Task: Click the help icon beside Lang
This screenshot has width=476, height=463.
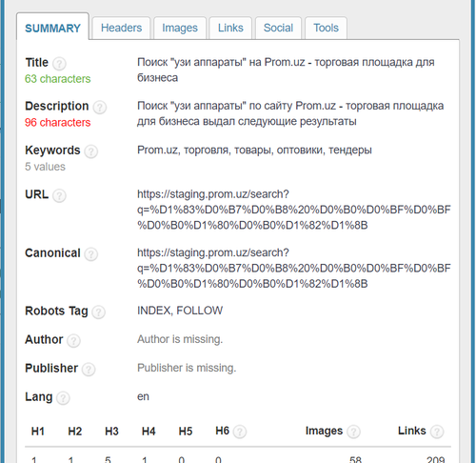Action: [63, 398]
